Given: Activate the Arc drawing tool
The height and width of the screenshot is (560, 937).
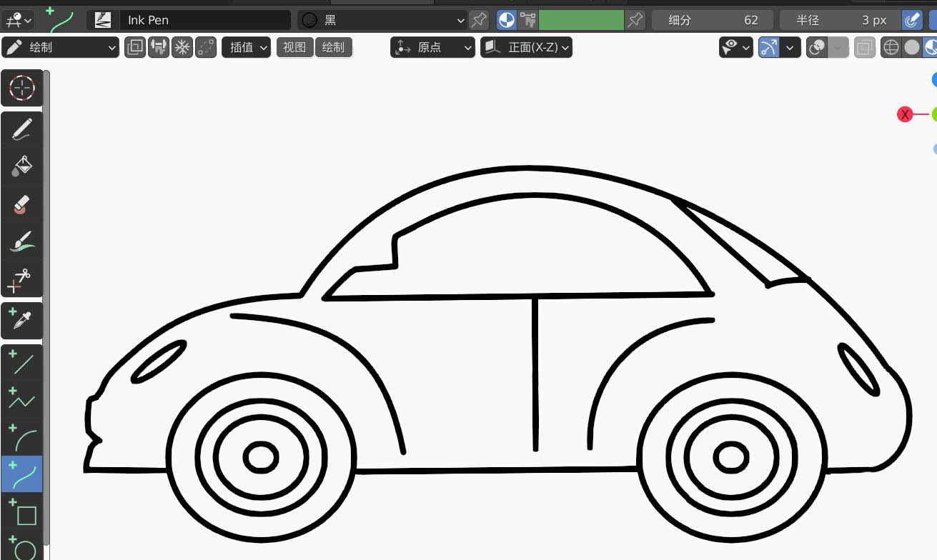Looking at the screenshot, I should [21, 439].
